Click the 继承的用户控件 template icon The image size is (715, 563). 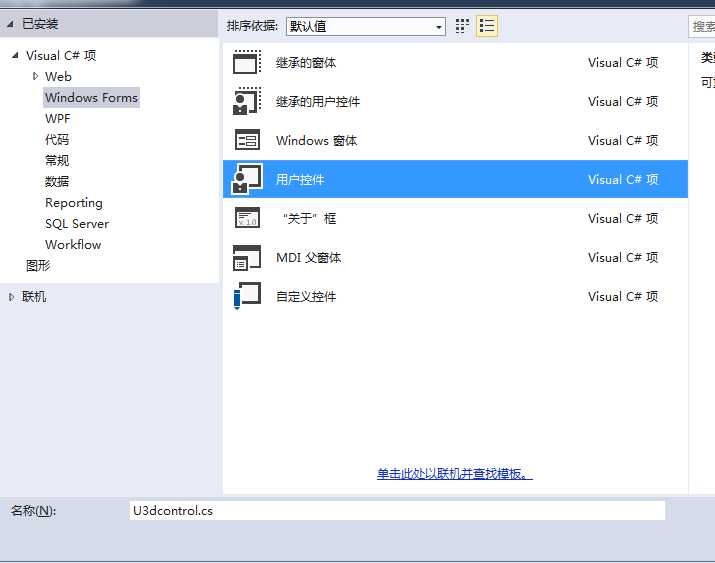[x=247, y=102]
